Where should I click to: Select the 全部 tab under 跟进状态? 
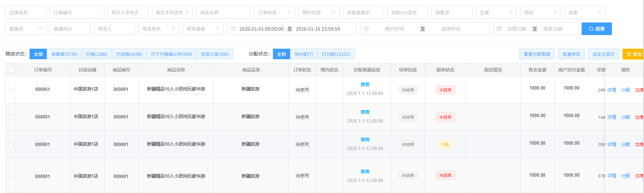[x=38, y=54]
